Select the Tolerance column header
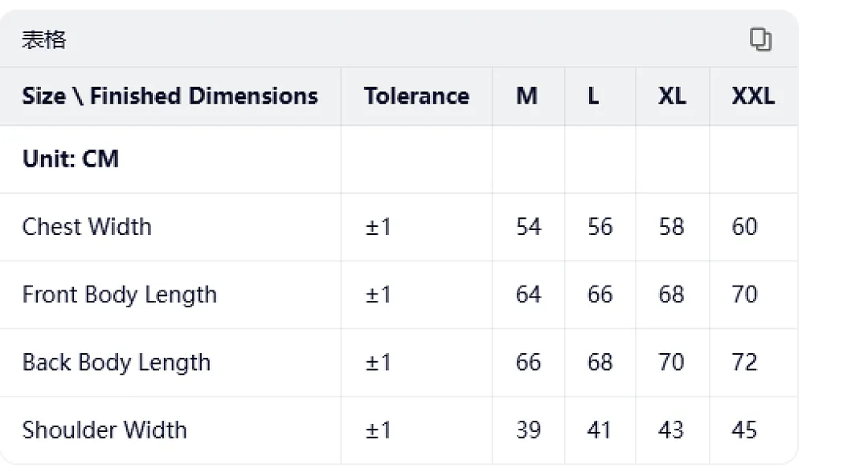Image resolution: width=868 pixels, height=465 pixels. pyautogui.click(x=416, y=96)
